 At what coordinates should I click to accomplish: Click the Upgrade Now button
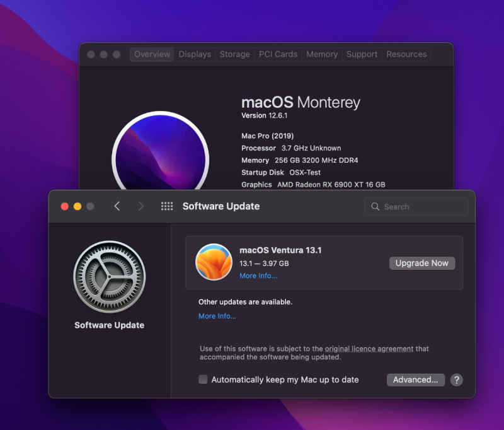coord(422,263)
